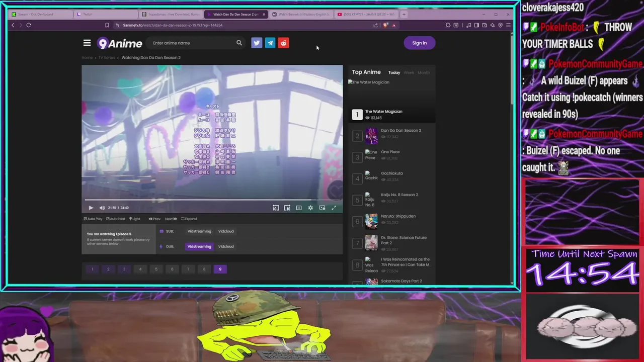This screenshot has width=644, height=362.
Task: Enable picture-in-picture mode
Action: [322, 208]
